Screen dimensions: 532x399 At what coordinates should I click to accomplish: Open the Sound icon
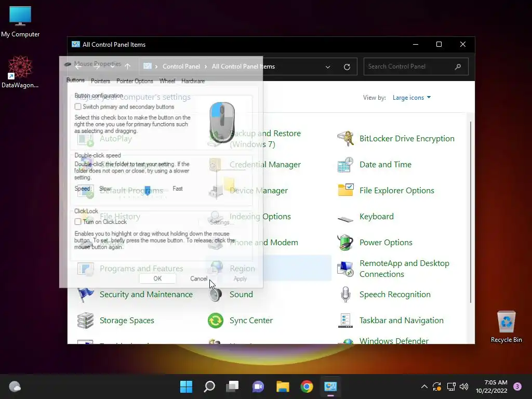tap(216, 295)
